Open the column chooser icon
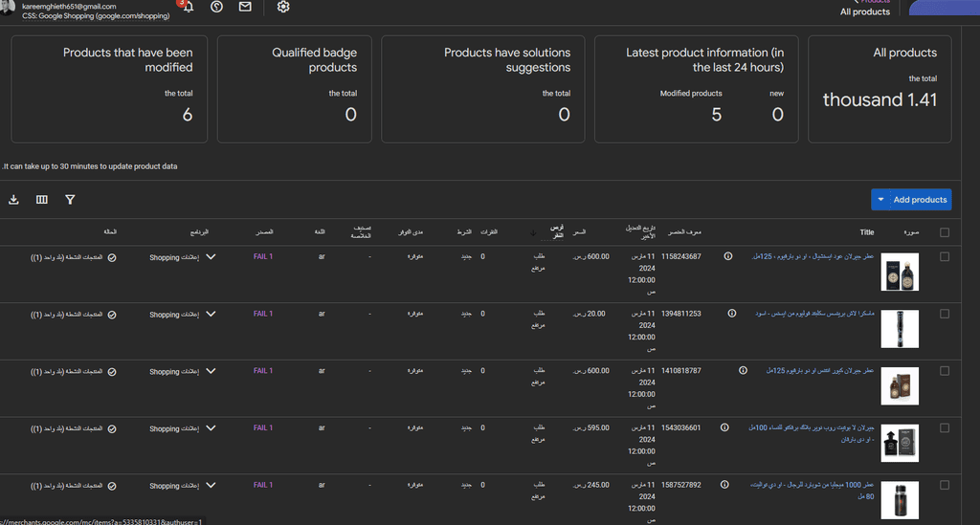The width and height of the screenshot is (980, 525). coord(42,200)
